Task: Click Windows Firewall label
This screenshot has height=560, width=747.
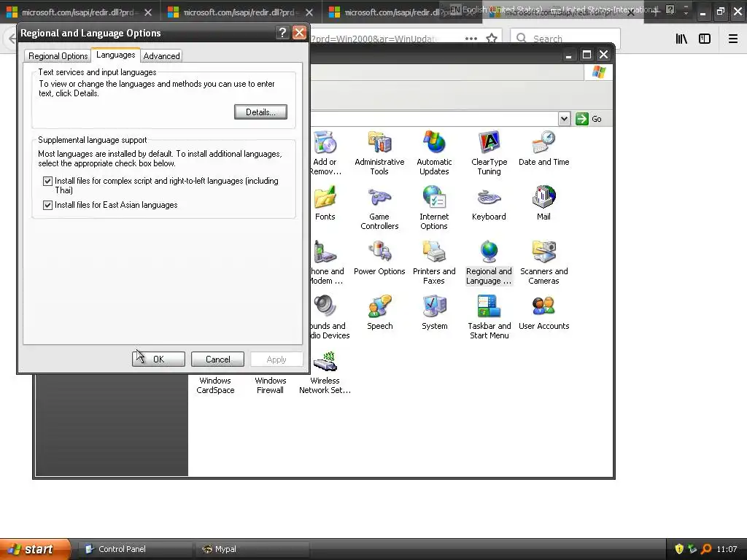Action: click(x=270, y=385)
